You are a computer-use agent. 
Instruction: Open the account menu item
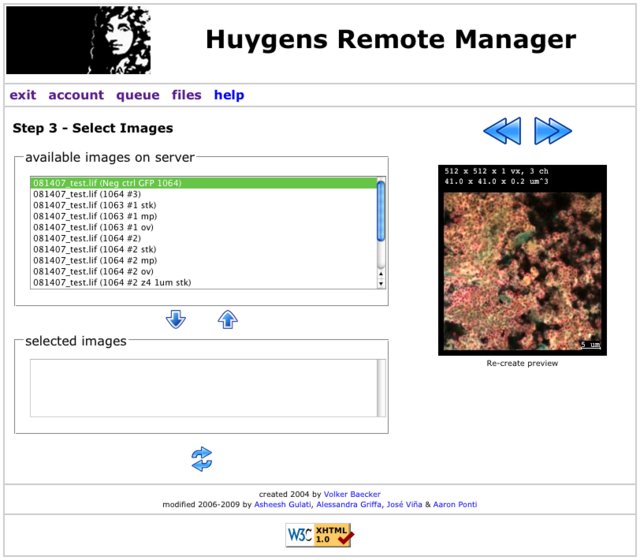point(76,95)
